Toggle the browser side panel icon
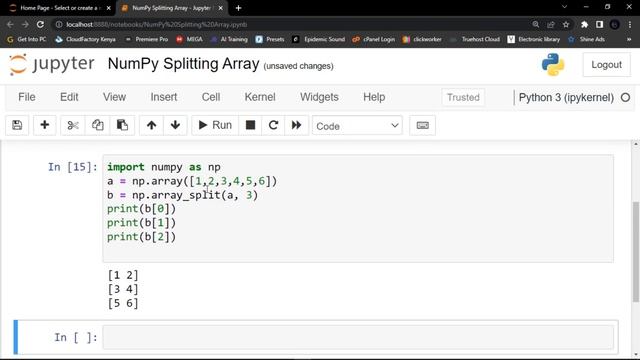The height and width of the screenshot is (360, 640). [599, 24]
